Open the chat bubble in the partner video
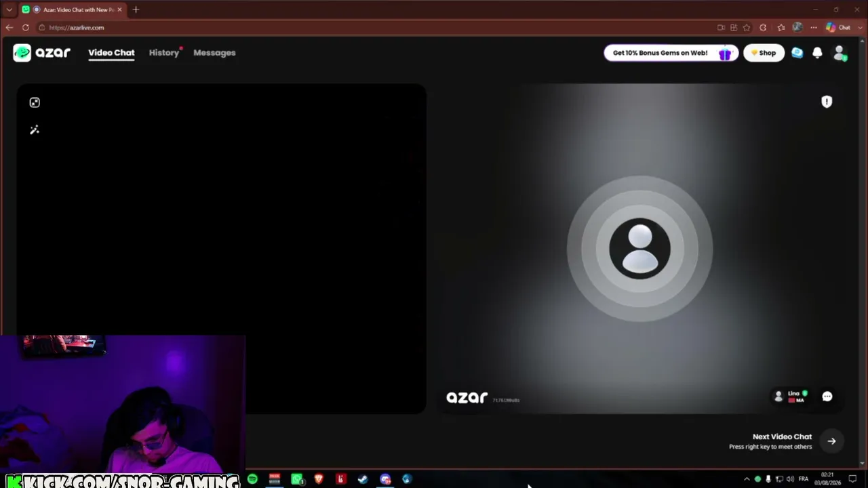 827,396
